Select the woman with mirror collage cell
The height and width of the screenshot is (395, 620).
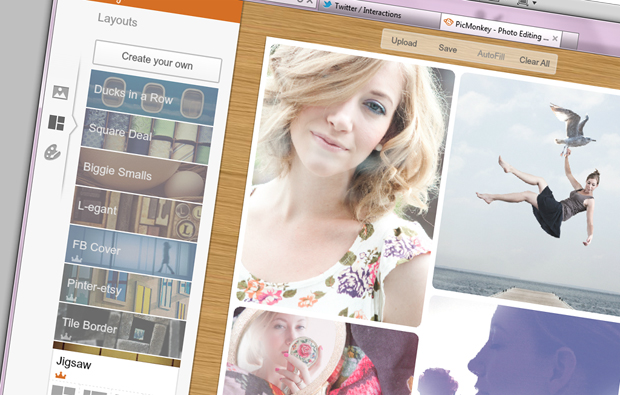click(320, 352)
